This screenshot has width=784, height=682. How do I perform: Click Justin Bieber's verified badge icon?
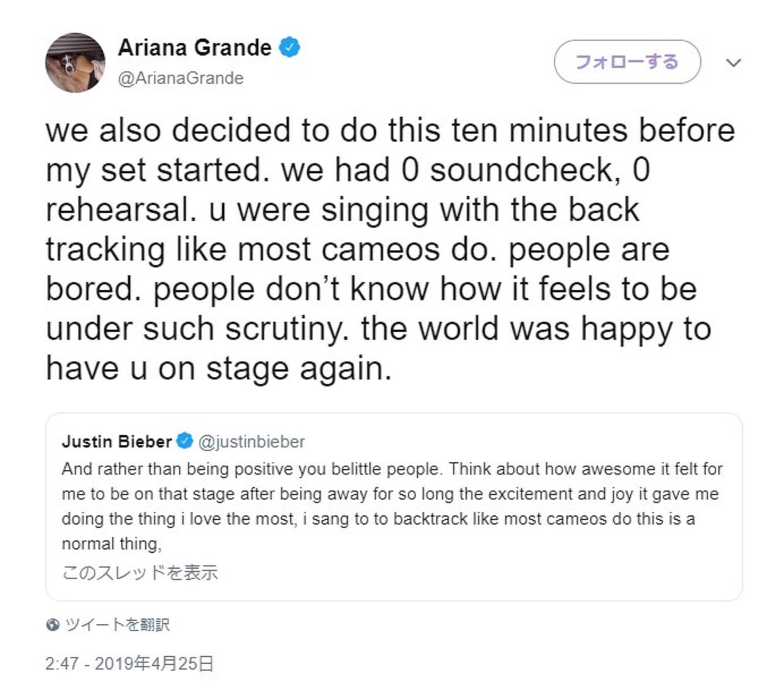(185, 441)
